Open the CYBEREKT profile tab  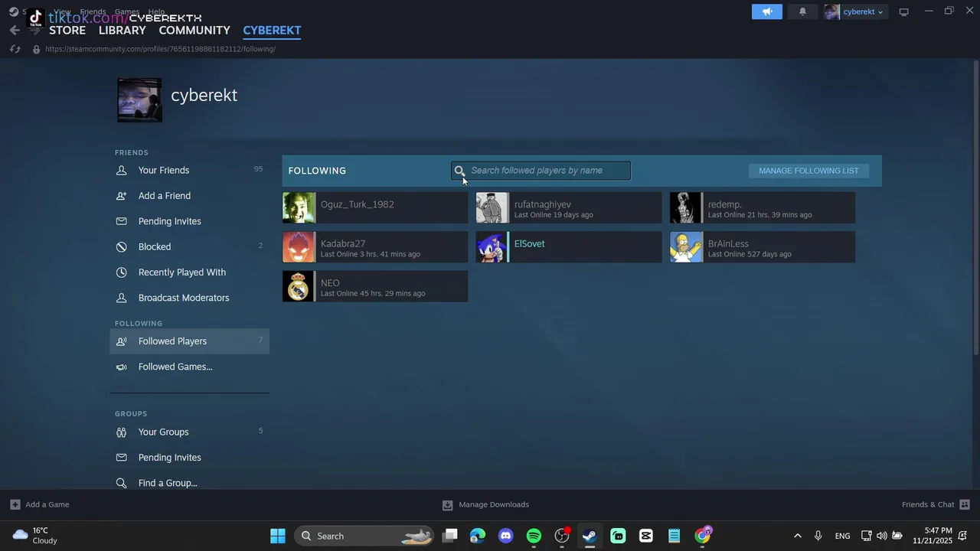272,30
